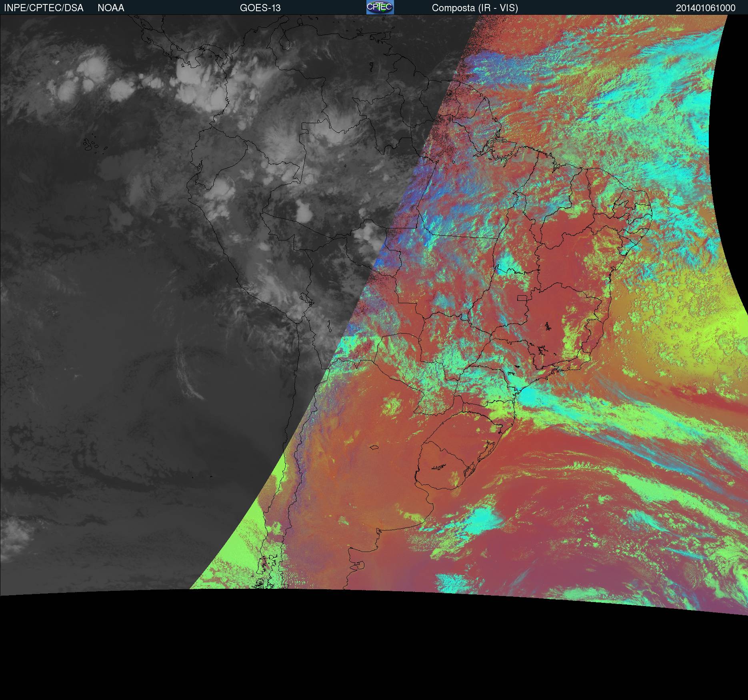Click the INPE/CPTEC/DSA header label

(x=44, y=8)
